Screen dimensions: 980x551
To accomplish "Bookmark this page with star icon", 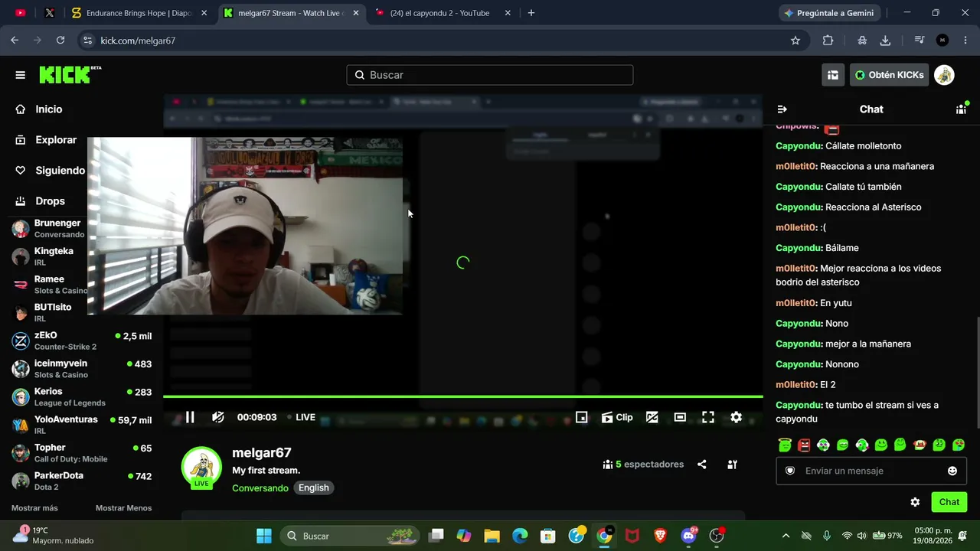I will coord(795,41).
